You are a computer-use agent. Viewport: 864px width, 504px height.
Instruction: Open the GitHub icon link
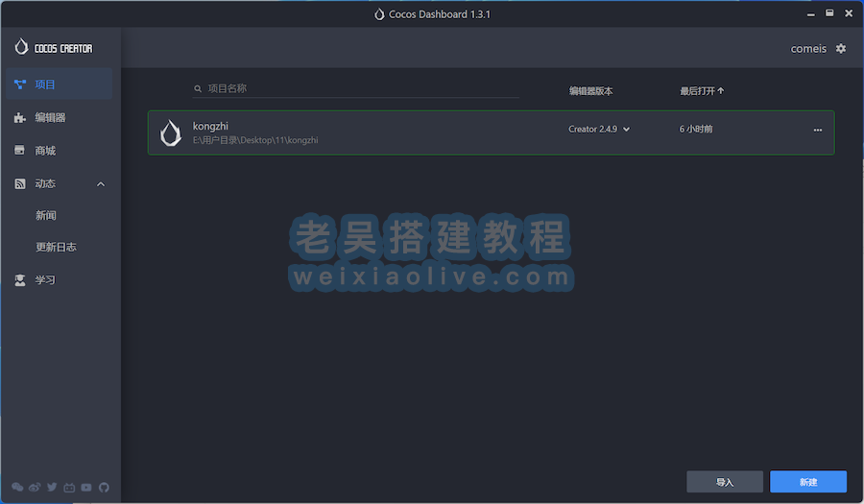[104, 488]
